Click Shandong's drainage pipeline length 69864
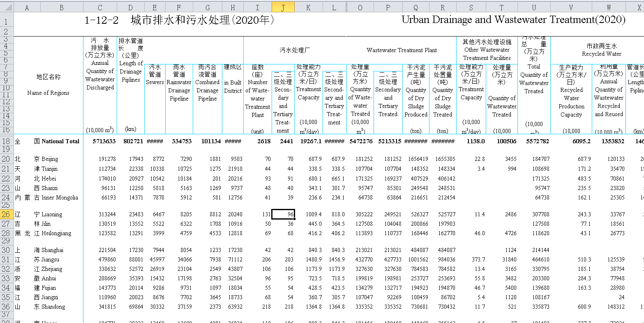644x323 pixels. pos(136,307)
